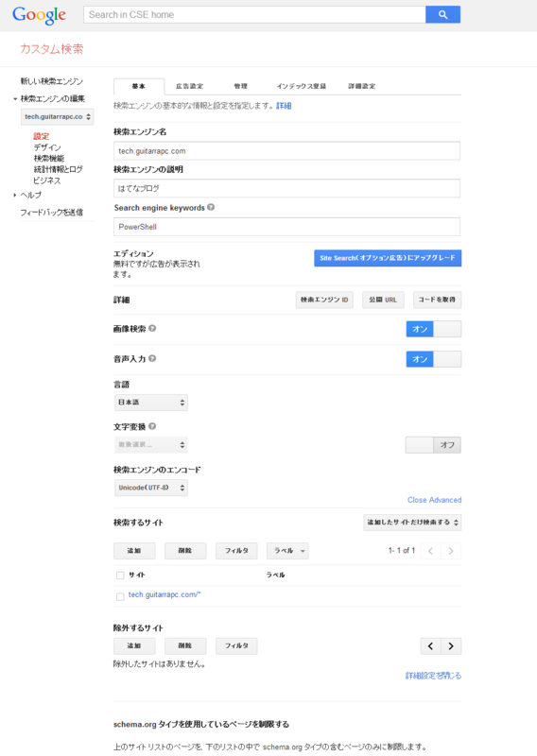Click help icon next to 画像検索
Image resolution: width=537 pixels, height=756 pixels.
[x=152, y=328]
